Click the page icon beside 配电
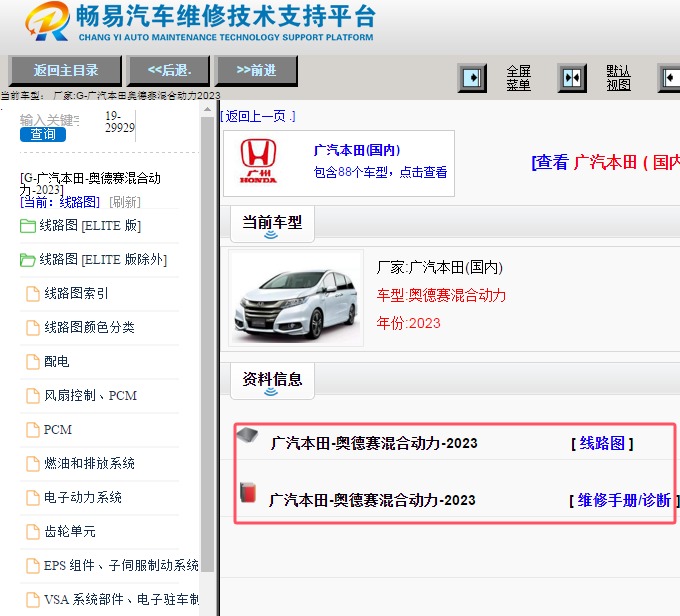Screen dimensions: 680x616 [x=33, y=361]
